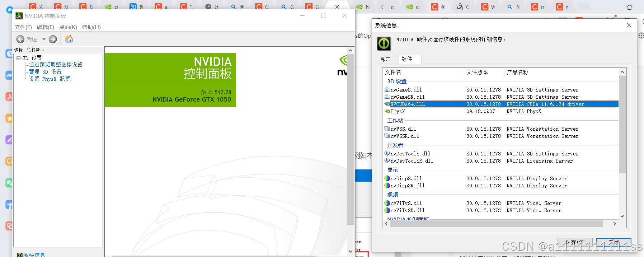Click the 工作站 group header in component list
The height and width of the screenshot is (257, 644).
click(395, 121)
